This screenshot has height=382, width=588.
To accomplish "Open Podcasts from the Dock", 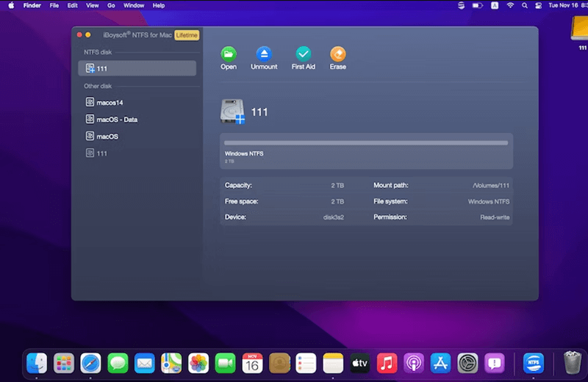I will click(414, 363).
